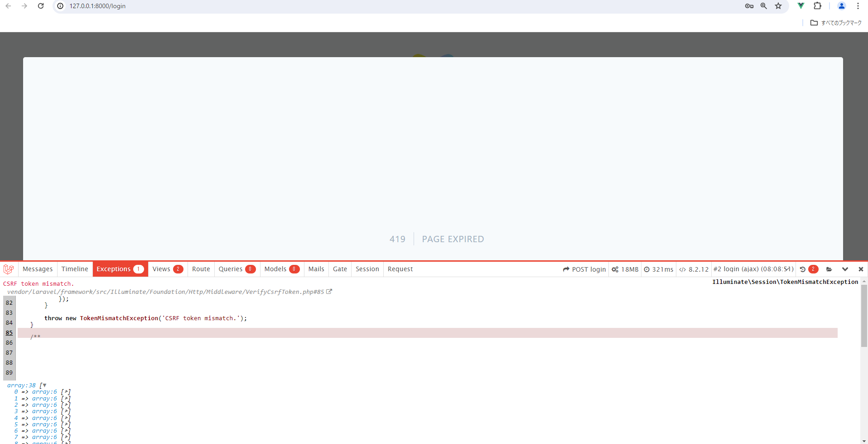The height and width of the screenshot is (444, 868).
Task: Click the VerifyCsrfToken.php#85 file path
Action: [166, 292]
